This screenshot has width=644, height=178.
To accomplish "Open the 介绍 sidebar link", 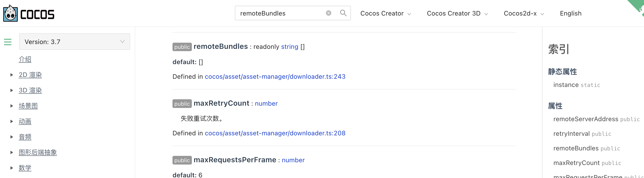I will [25, 59].
